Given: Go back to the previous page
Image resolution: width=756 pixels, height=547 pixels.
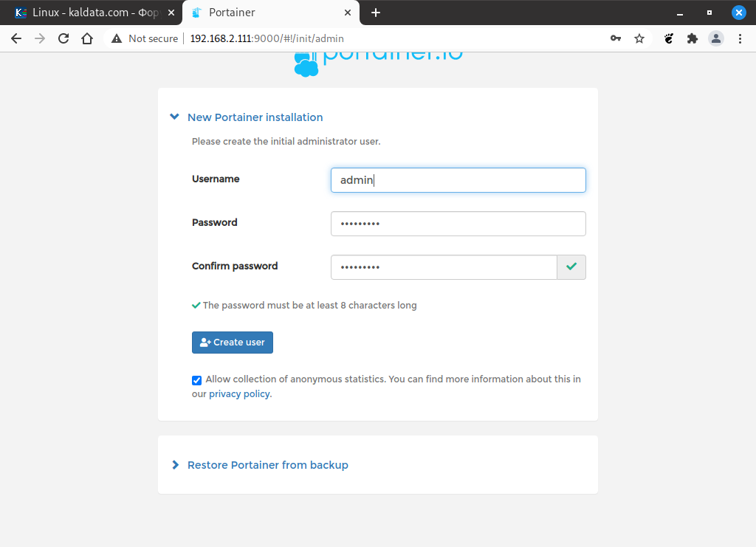Looking at the screenshot, I should [16, 38].
